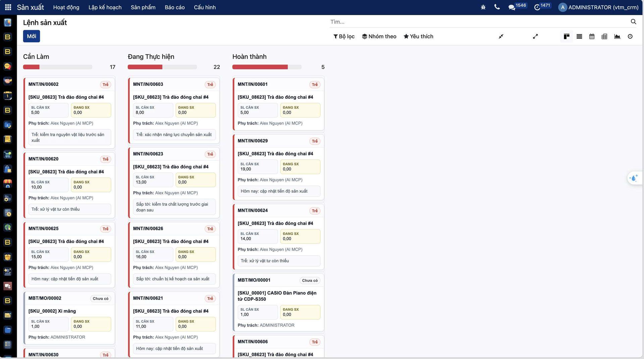Open the storefront app in sidebar
The width and height of the screenshot is (644, 359).
pos(7,184)
